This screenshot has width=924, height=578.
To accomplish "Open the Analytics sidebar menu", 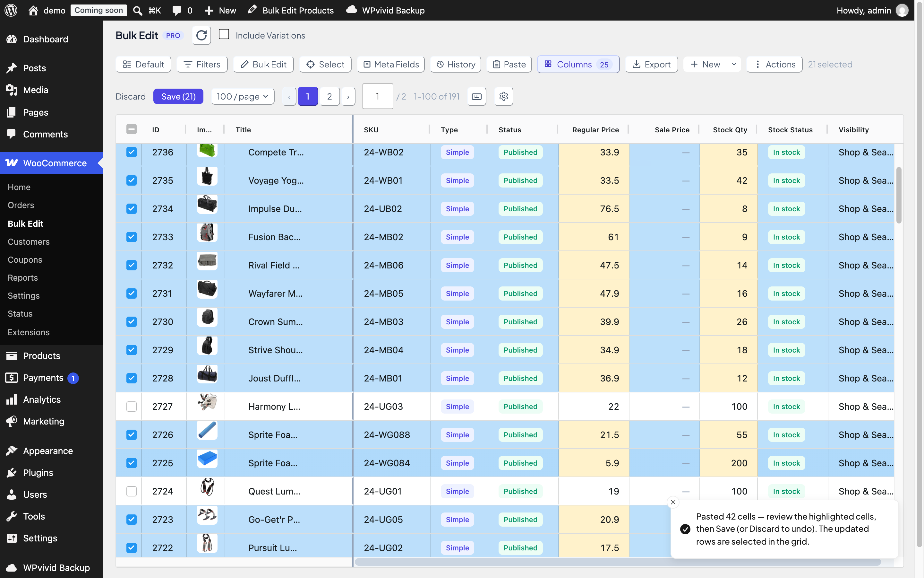I will 51,399.
